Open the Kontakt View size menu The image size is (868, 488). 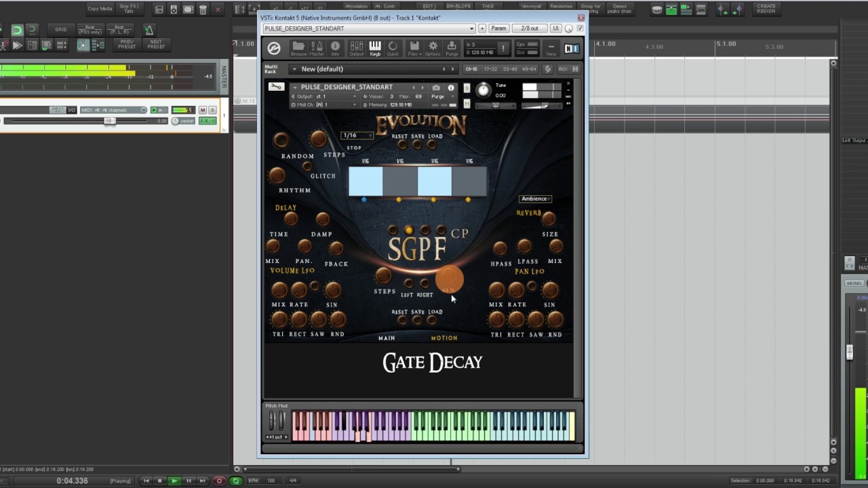click(x=551, y=49)
